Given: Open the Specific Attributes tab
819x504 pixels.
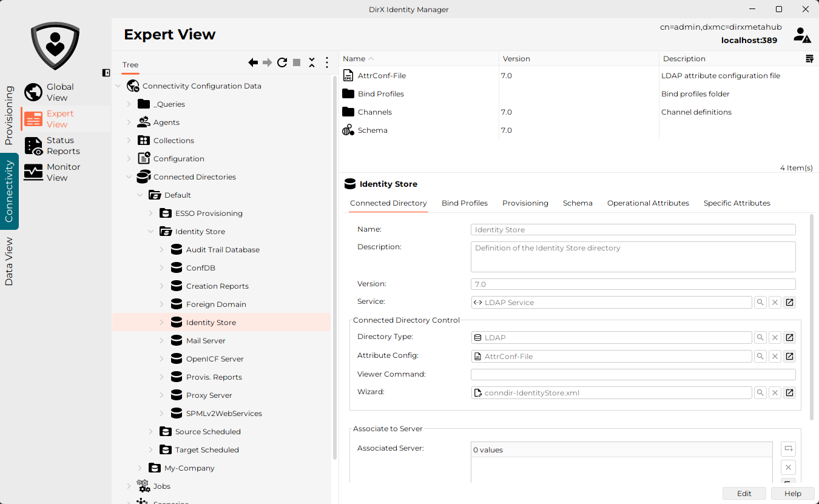Looking at the screenshot, I should [737, 203].
